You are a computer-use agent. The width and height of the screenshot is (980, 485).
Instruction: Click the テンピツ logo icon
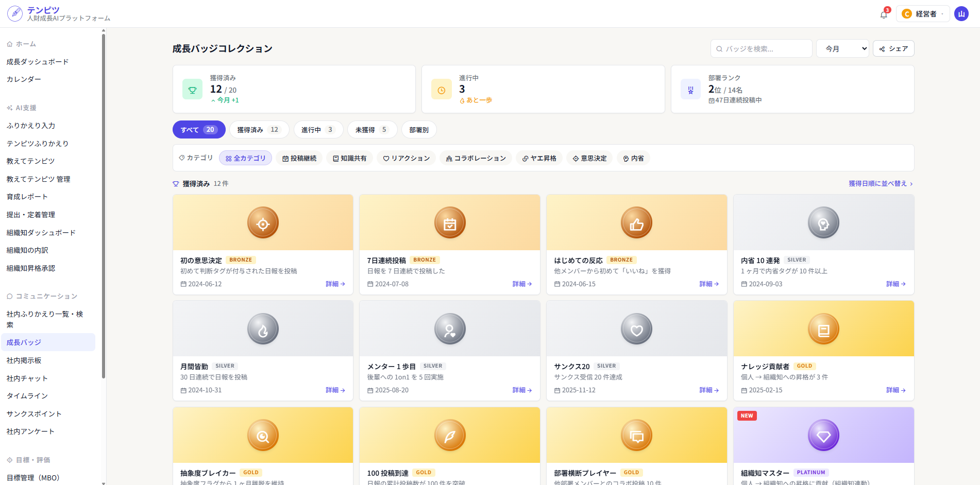(x=14, y=13)
